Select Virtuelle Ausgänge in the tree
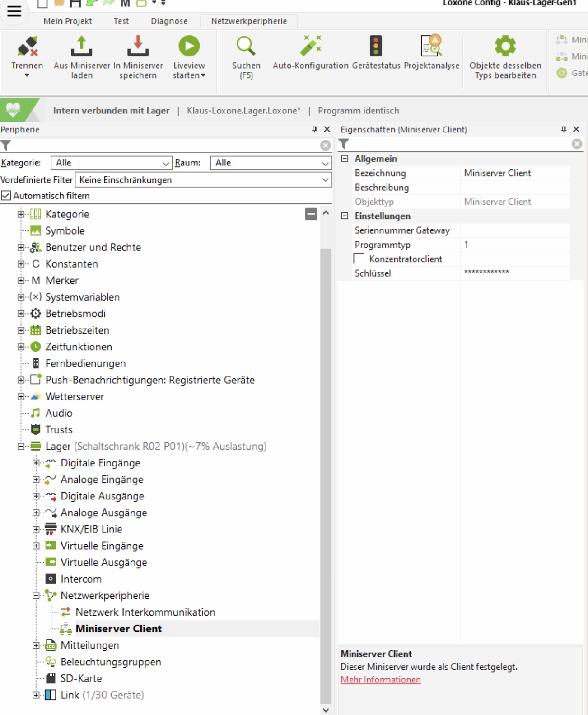Viewport: 588px width, 715px height. point(103,563)
